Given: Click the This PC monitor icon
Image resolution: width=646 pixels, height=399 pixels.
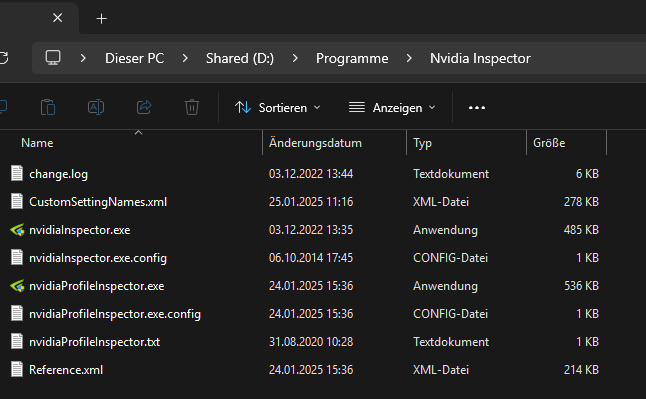Looking at the screenshot, I should pos(53,58).
